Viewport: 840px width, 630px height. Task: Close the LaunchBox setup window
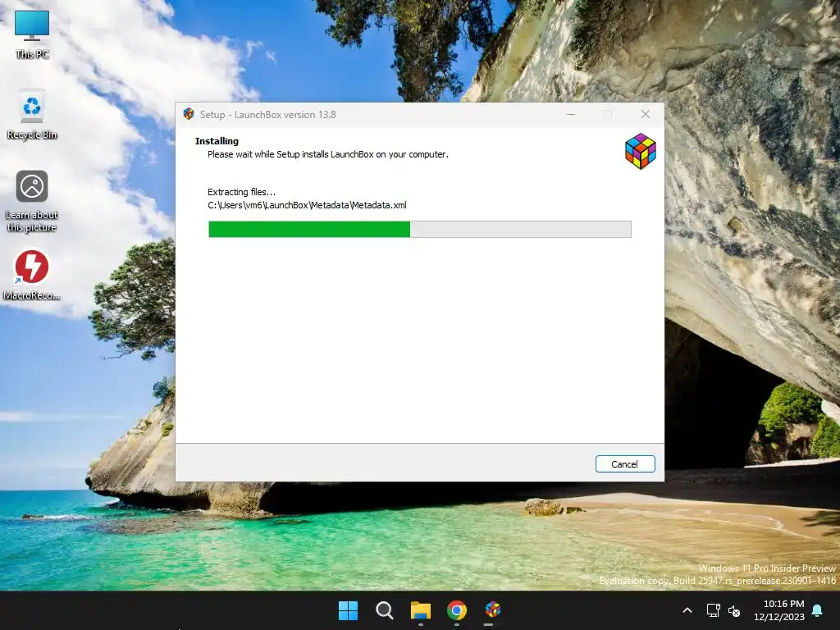646,114
